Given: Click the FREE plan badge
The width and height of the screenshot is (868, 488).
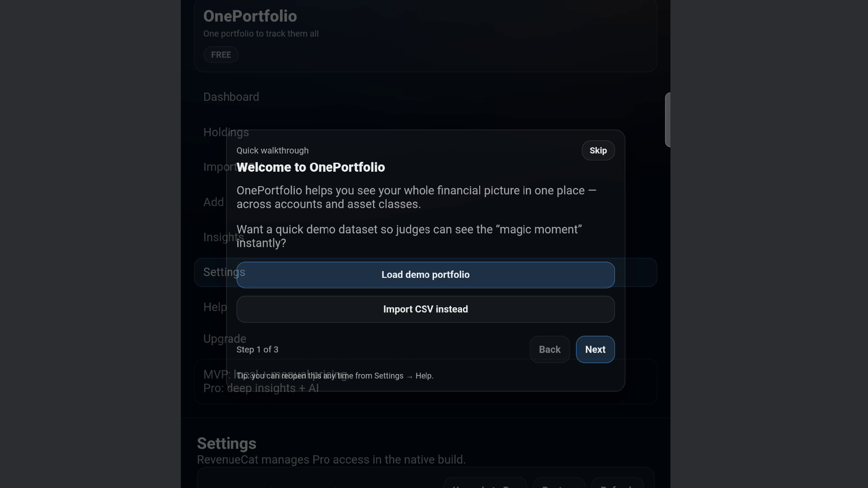Looking at the screenshot, I should [221, 55].
